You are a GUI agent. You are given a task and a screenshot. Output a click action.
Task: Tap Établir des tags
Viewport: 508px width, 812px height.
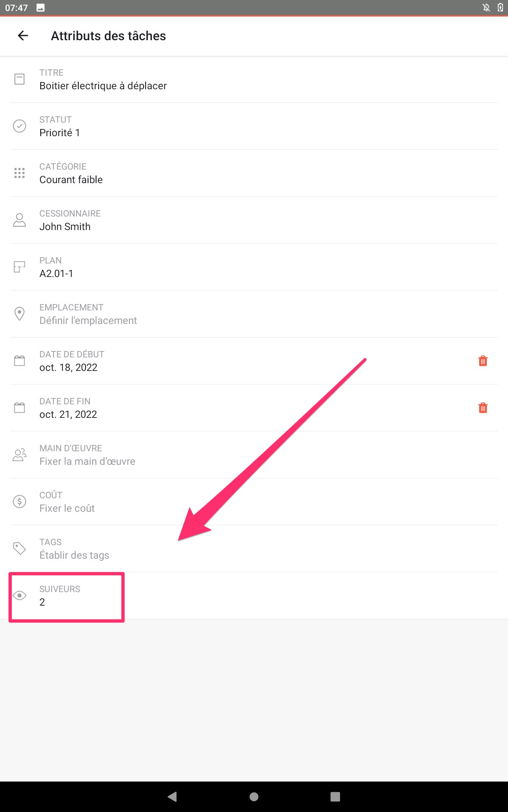click(75, 555)
